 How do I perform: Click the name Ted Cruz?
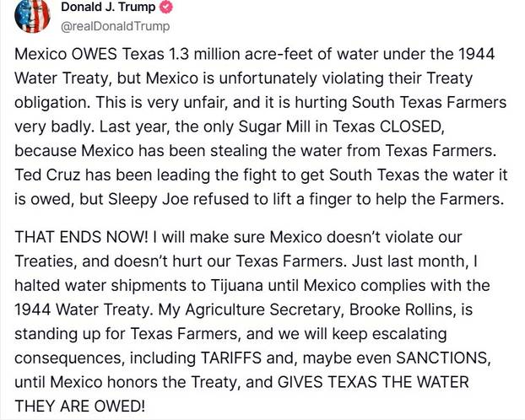point(47,175)
